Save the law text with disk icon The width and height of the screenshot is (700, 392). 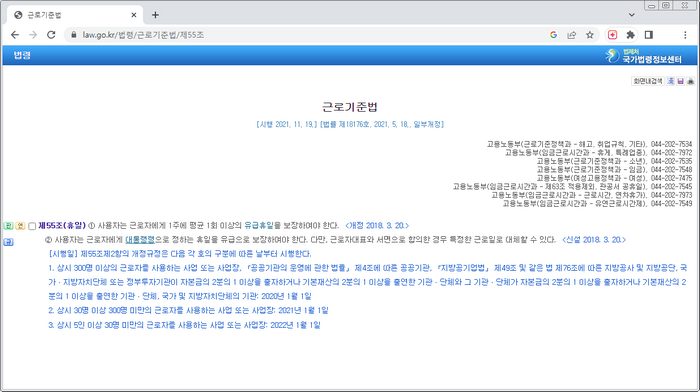[680, 81]
